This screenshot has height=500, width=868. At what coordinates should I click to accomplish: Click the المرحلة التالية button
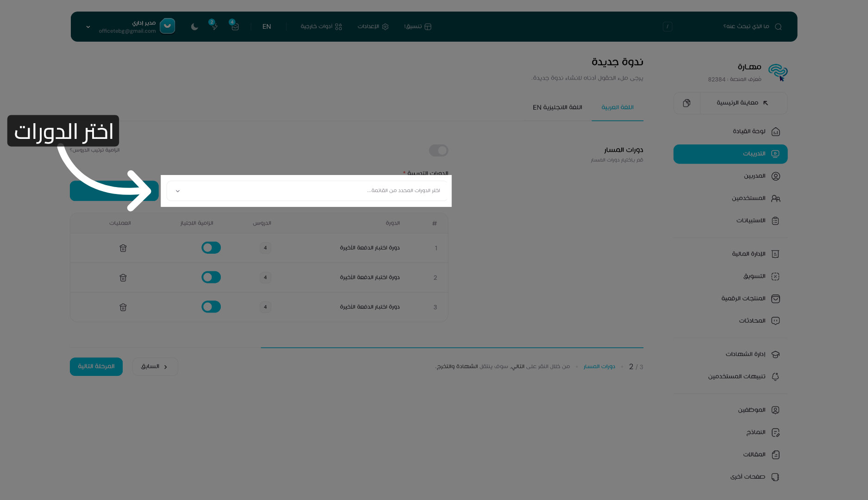[96, 366]
